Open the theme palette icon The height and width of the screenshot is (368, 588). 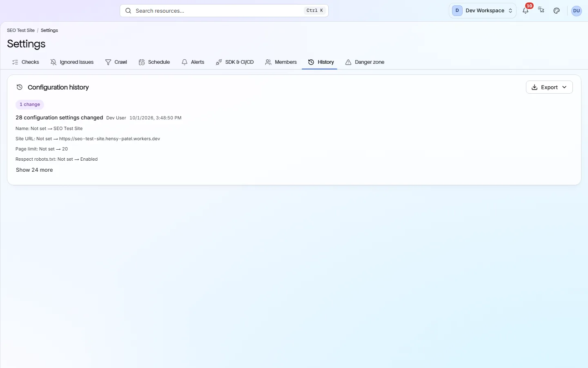coord(557,11)
